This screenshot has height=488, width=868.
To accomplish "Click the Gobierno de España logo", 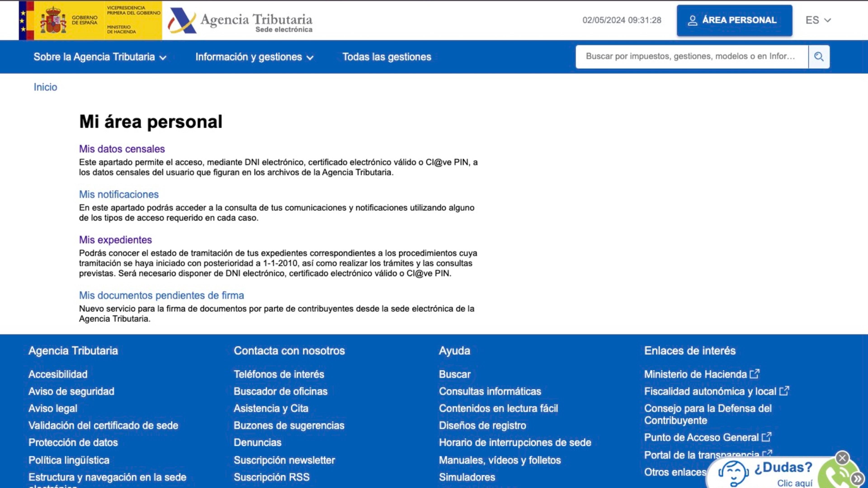I will [90, 20].
